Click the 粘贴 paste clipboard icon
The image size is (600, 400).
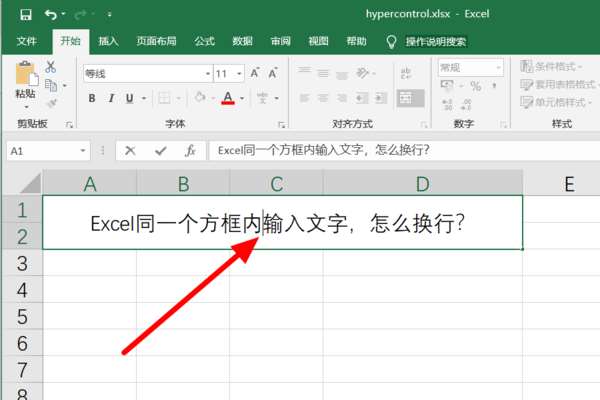(x=26, y=73)
